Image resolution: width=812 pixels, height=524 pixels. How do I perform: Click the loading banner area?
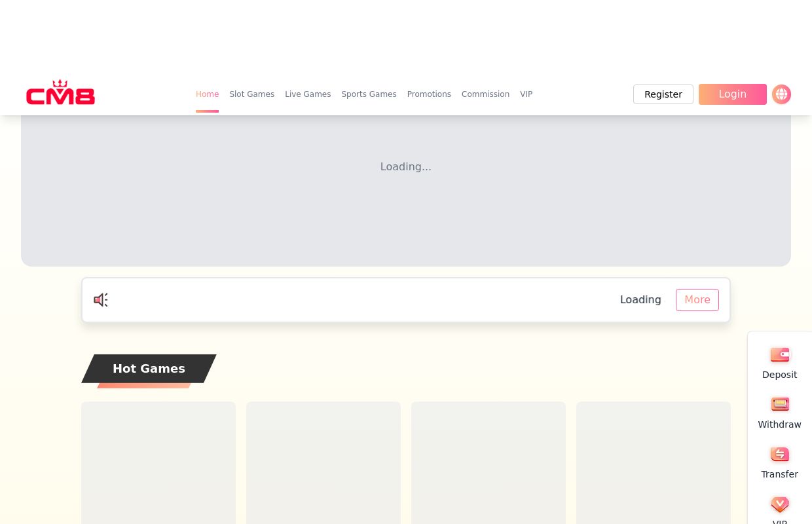pos(405,190)
